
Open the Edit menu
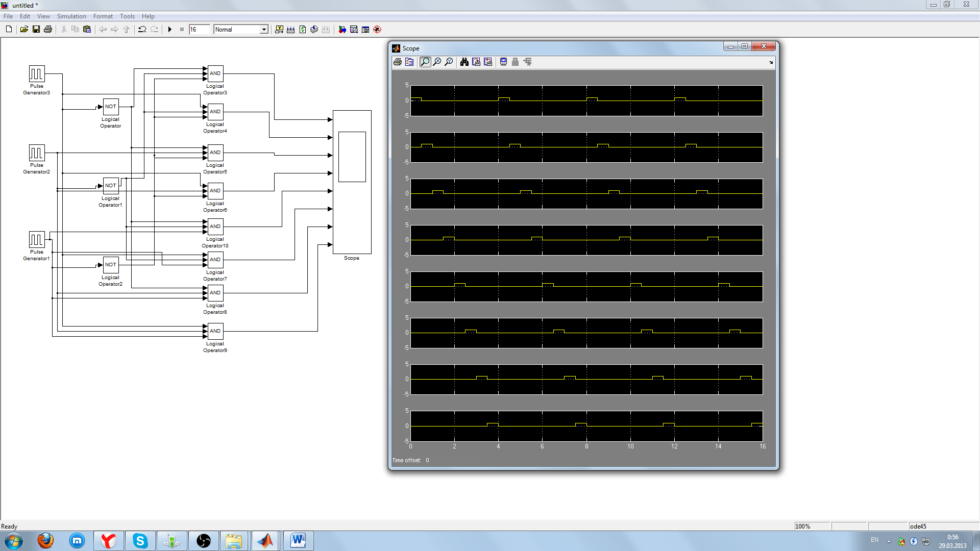(x=25, y=16)
